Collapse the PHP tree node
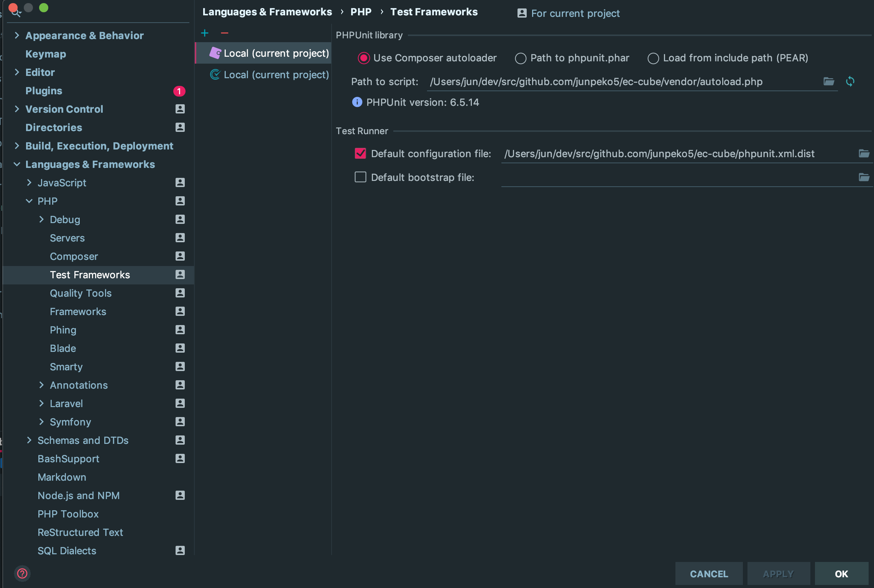The image size is (874, 588). (x=29, y=201)
